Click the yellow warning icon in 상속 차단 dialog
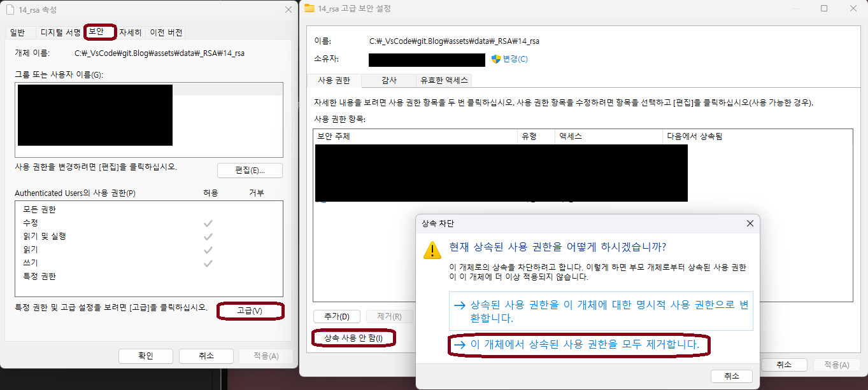The width and height of the screenshot is (868, 390). tap(432, 250)
